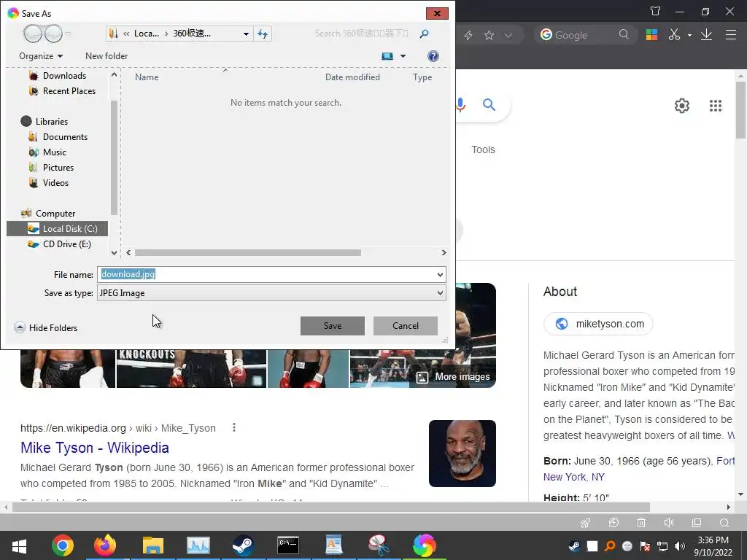Cancel the Save As dialog
Viewport: 747px width, 560px height.
coord(406,326)
